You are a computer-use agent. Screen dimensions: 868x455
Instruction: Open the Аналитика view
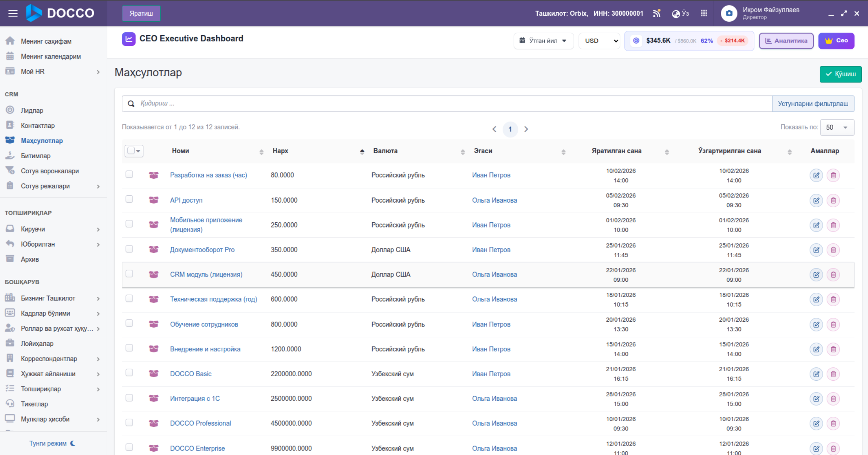coord(786,41)
